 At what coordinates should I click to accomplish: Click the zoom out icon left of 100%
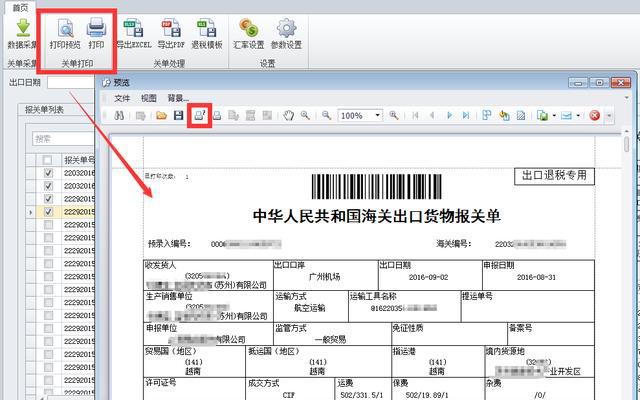(x=326, y=116)
